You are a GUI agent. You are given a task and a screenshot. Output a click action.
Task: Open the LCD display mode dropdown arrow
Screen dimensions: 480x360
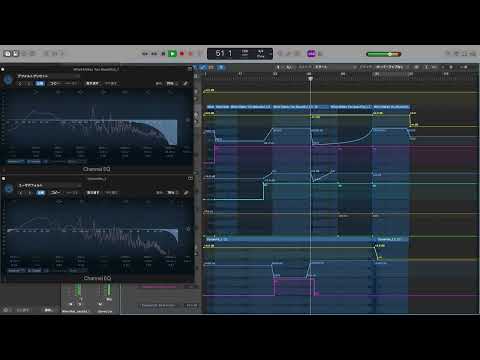[270, 54]
